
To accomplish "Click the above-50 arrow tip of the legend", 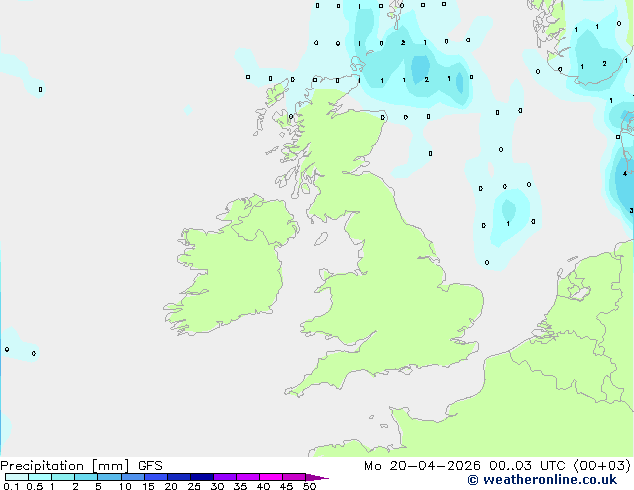I will point(317,477).
